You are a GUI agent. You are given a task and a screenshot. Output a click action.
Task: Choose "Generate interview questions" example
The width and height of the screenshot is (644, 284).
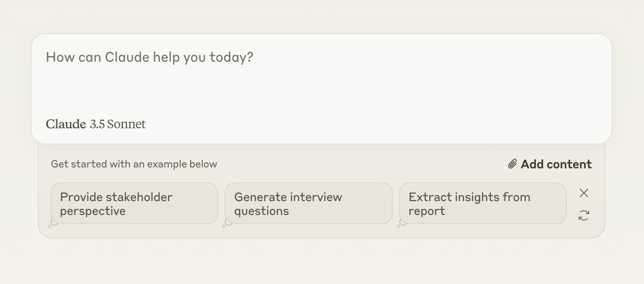(x=308, y=203)
